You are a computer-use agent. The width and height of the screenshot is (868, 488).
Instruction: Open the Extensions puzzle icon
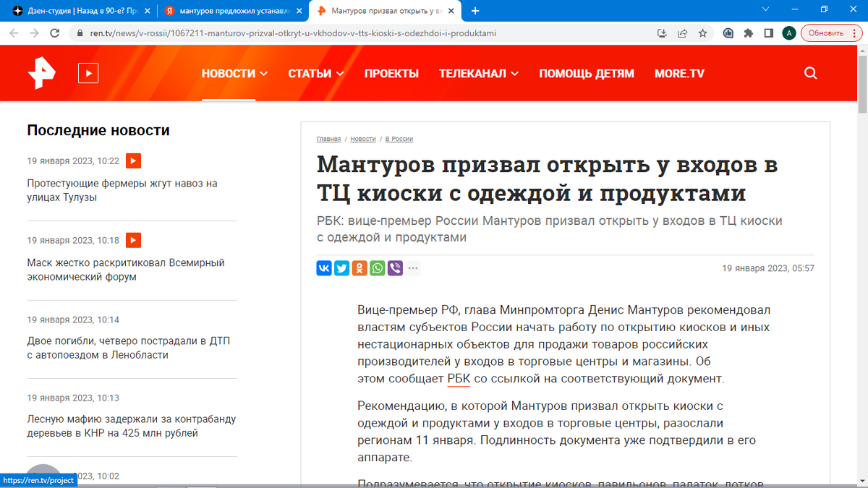point(749,33)
